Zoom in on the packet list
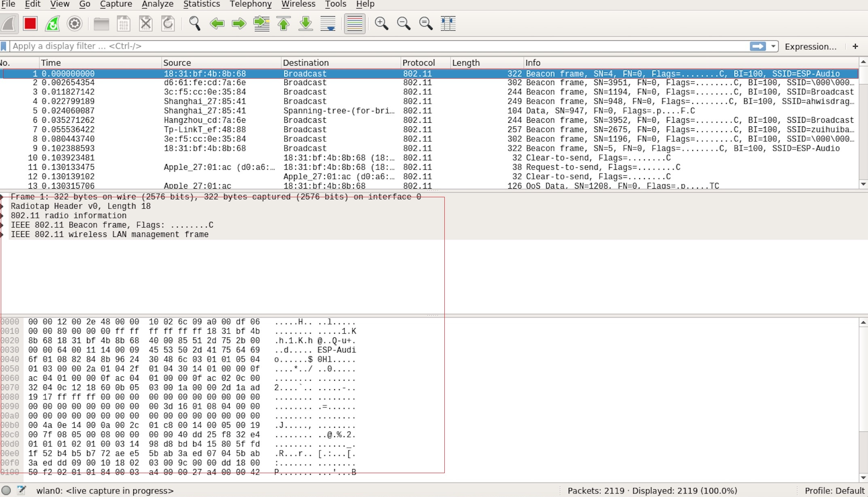The width and height of the screenshot is (868, 497). [381, 23]
